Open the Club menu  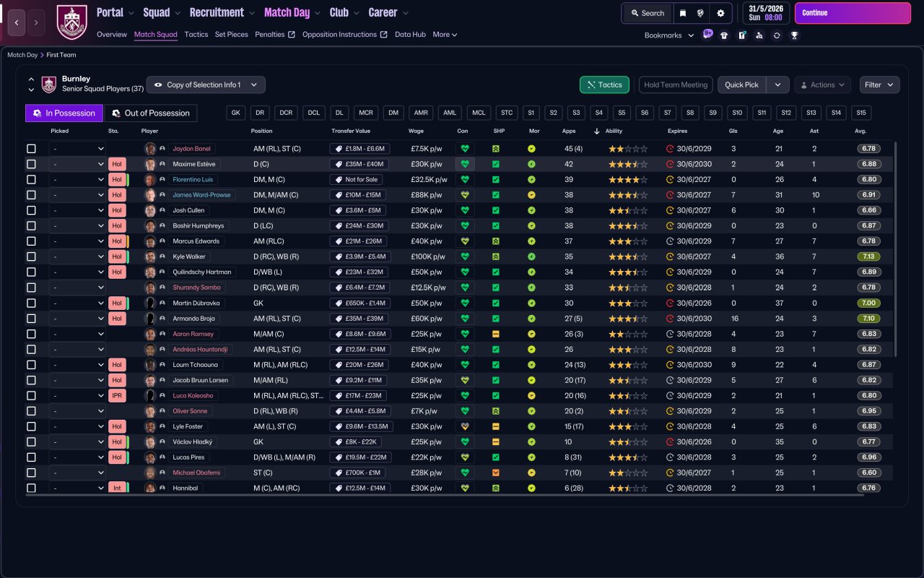[343, 12]
